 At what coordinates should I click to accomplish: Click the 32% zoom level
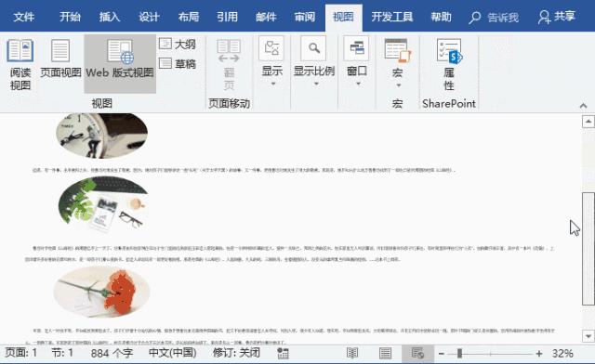[562, 354]
